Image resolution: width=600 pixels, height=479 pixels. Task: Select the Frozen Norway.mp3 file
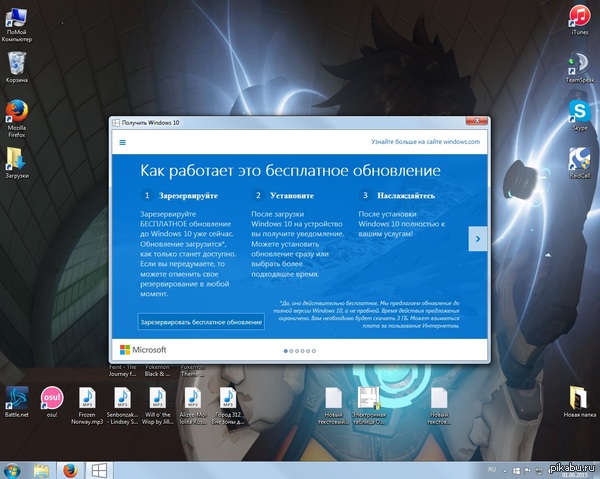pyautogui.click(x=87, y=406)
